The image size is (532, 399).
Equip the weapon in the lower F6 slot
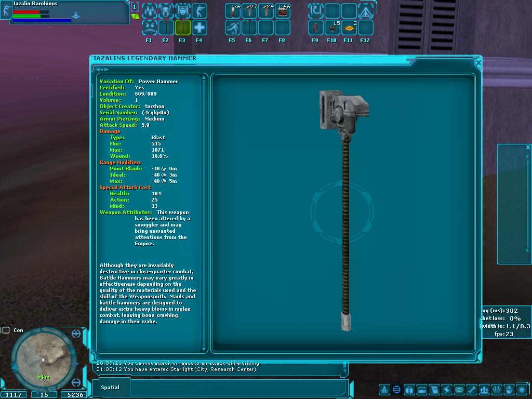click(249, 28)
